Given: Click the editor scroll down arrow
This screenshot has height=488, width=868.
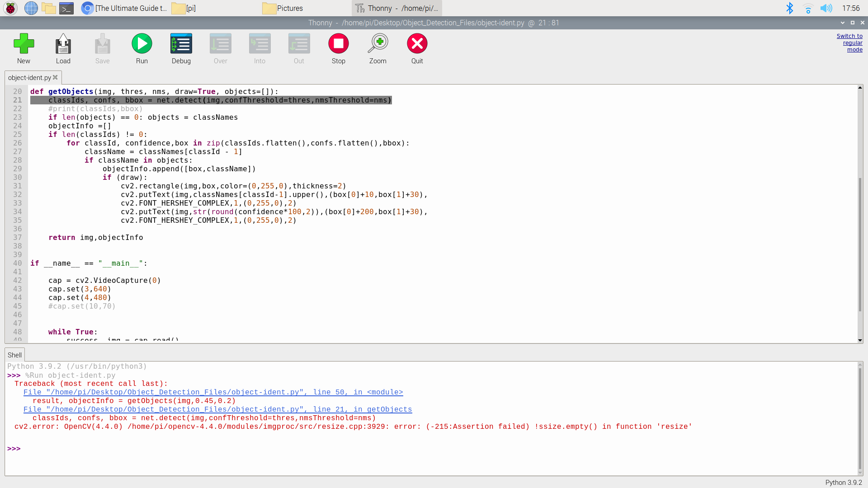Looking at the screenshot, I should [x=860, y=340].
